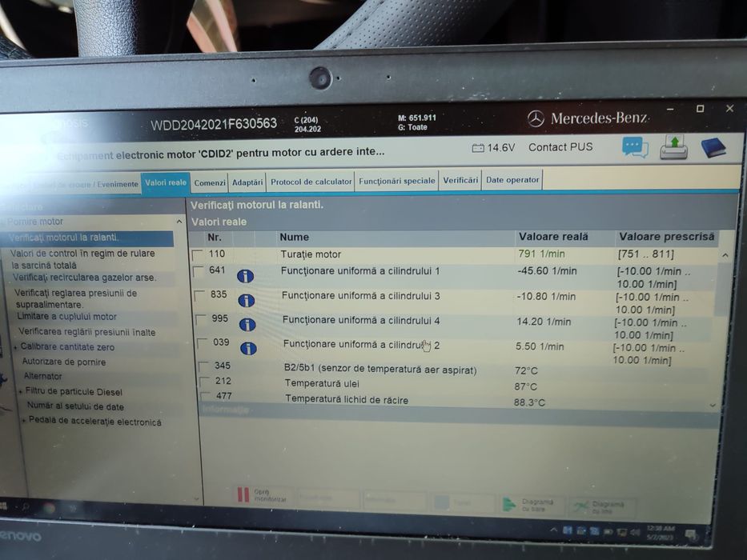Screen dimensions: 747x560
Task: Open the Funcționări speciale tab
Action: pyautogui.click(x=397, y=181)
